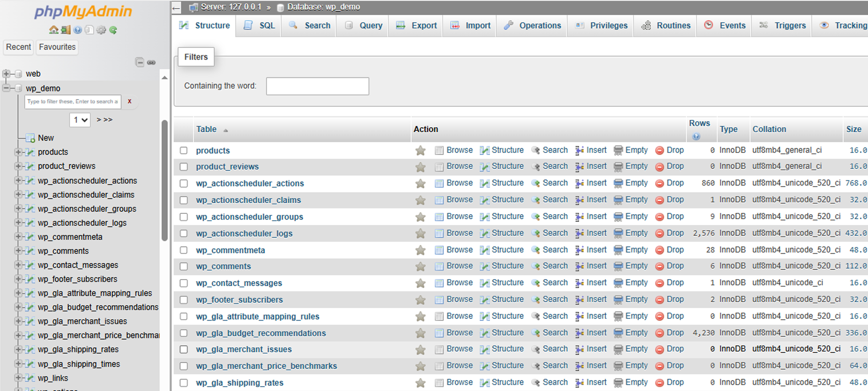This screenshot has width=868, height=391.
Task: Expand wp_commentmeta tree node
Action: click(18, 237)
